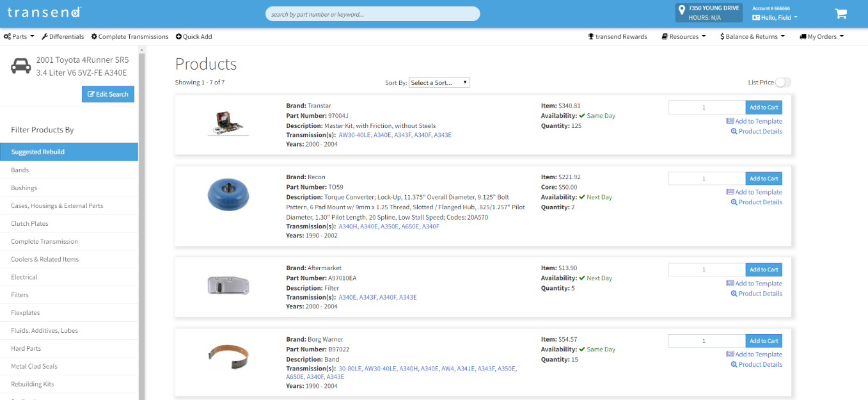Toggle the List Price switch
Viewport: 868px width, 400px height.
coord(783,83)
